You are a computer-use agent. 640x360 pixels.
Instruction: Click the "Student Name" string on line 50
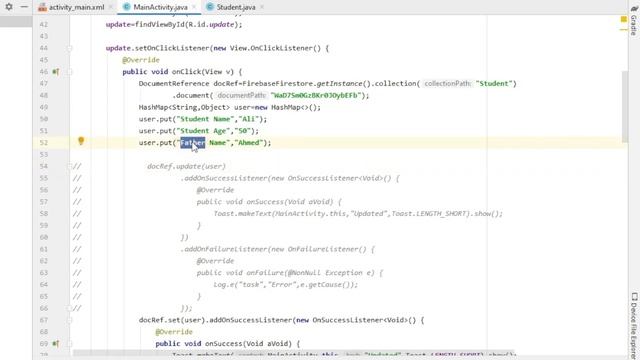[x=205, y=119]
